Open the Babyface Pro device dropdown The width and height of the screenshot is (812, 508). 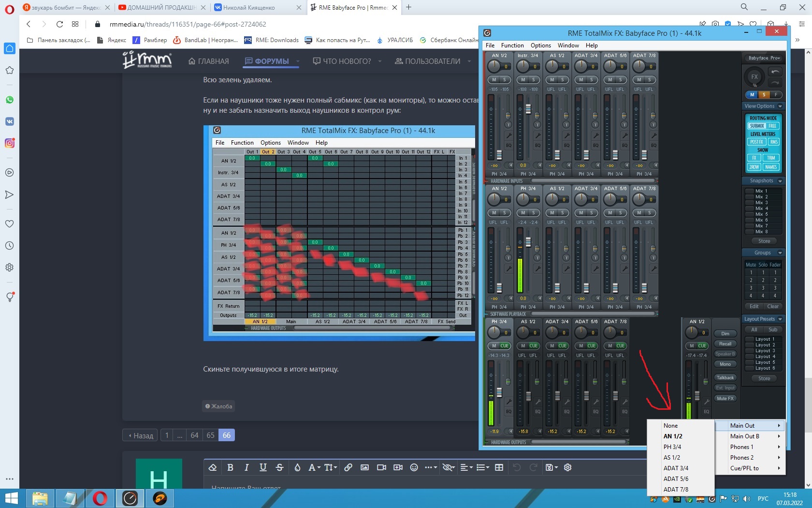coord(764,58)
